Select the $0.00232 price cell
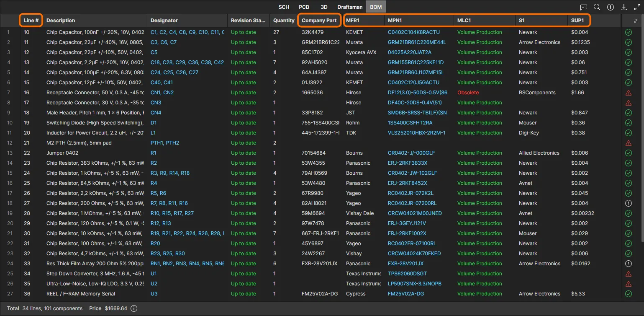644x316 pixels. pos(582,213)
